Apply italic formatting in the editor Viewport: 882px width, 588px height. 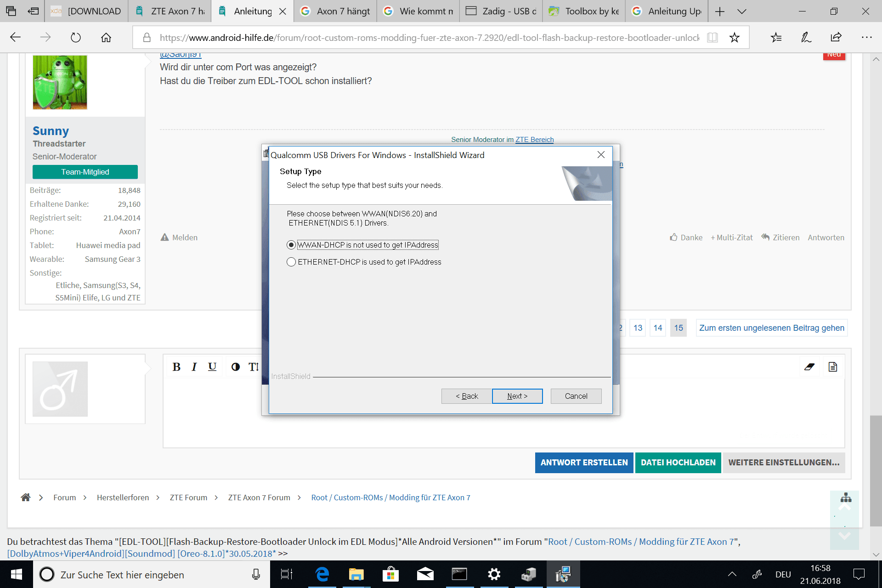(x=194, y=367)
